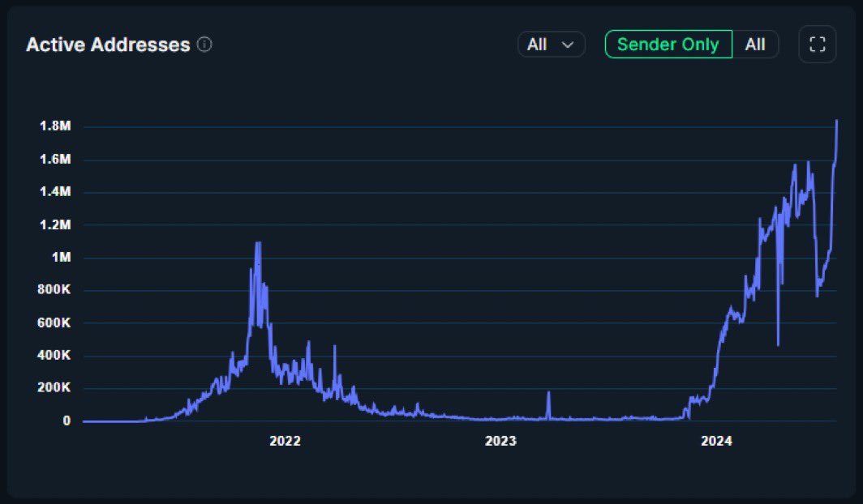Click the 2023 x-axis label
Image resolution: width=863 pixels, height=504 pixels.
[500, 441]
